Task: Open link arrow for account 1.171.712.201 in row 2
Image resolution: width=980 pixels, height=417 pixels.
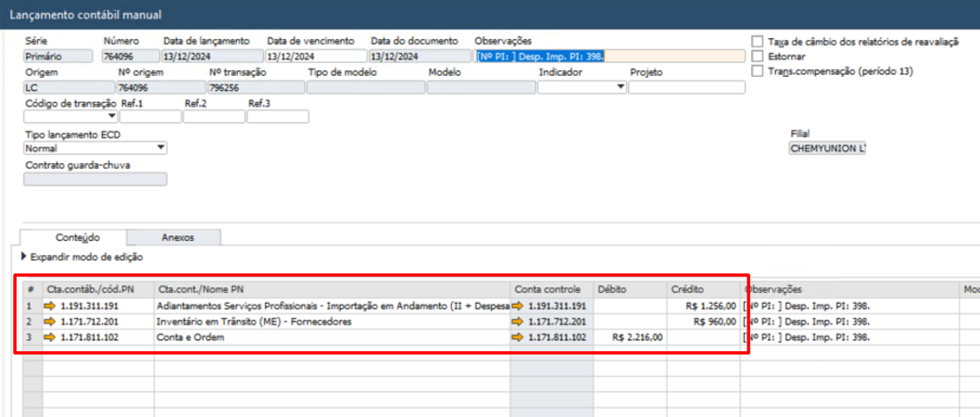Action: [50, 322]
